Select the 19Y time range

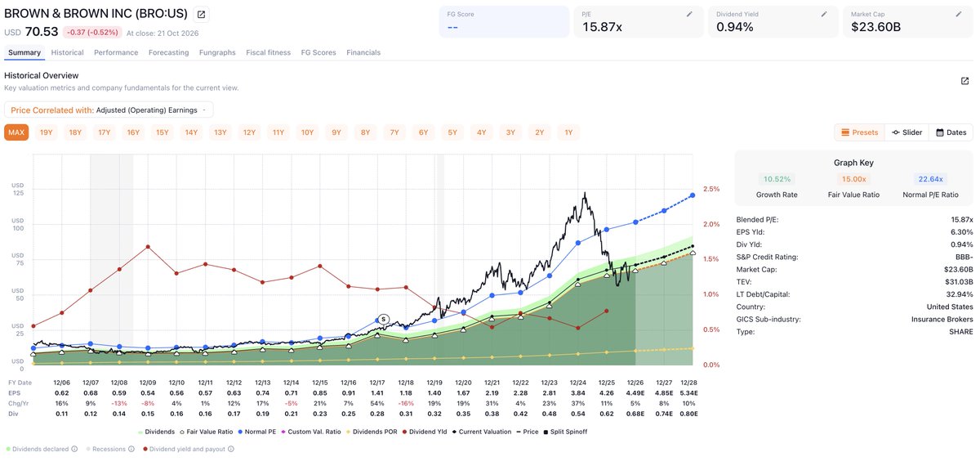pyautogui.click(x=47, y=132)
